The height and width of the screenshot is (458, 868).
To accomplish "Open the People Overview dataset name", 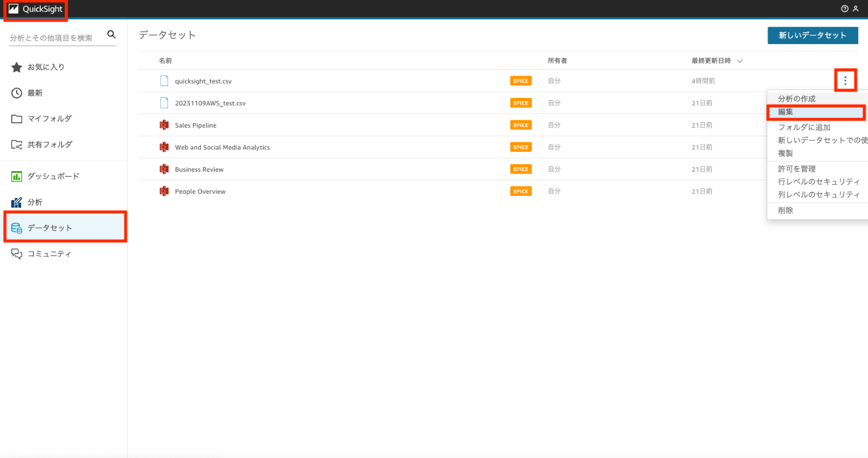I will click(200, 192).
